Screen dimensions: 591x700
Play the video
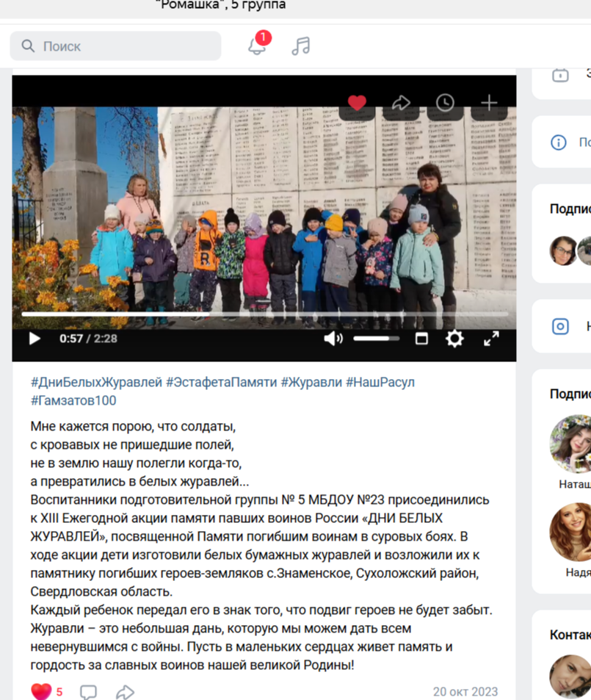[x=35, y=339]
